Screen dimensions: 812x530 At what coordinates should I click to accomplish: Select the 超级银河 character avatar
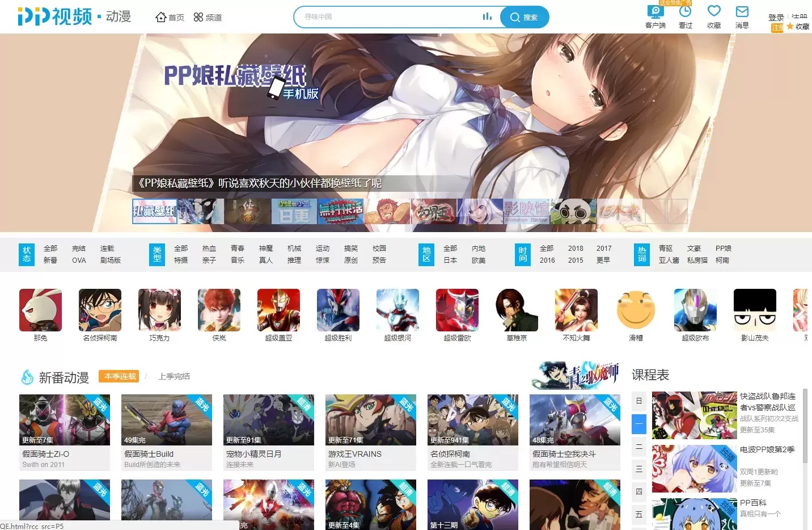[397, 310]
